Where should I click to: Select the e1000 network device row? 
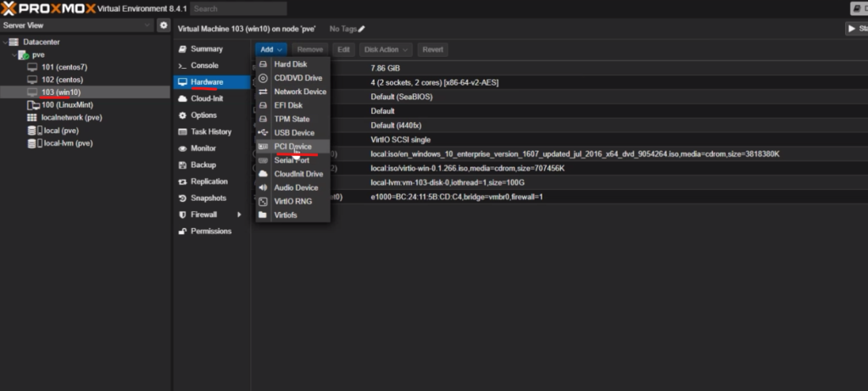[559, 197]
